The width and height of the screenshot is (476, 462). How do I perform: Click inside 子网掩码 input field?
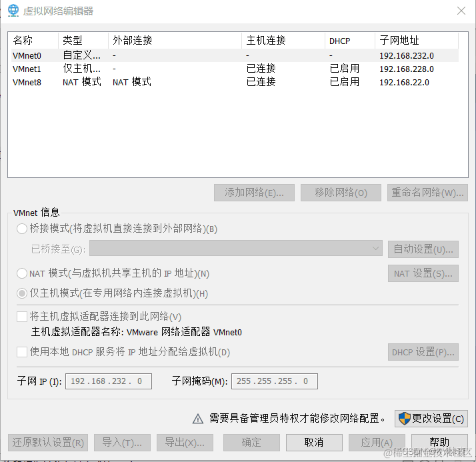point(275,381)
